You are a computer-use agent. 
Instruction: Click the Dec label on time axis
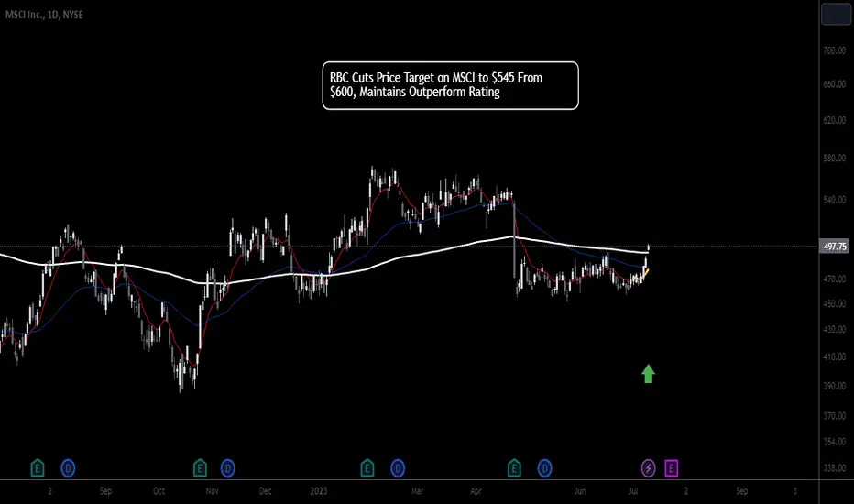pos(265,491)
